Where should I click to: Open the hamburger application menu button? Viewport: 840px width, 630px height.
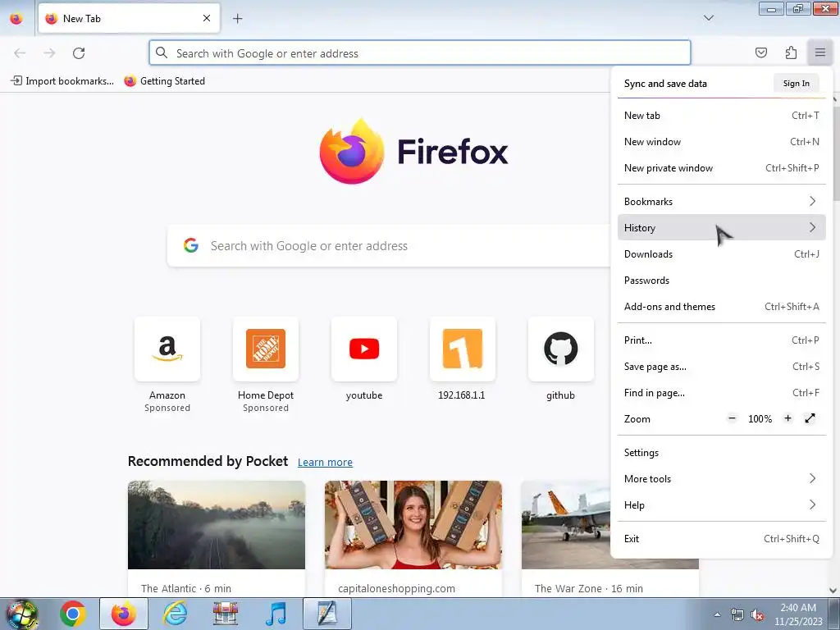click(x=819, y=52)
